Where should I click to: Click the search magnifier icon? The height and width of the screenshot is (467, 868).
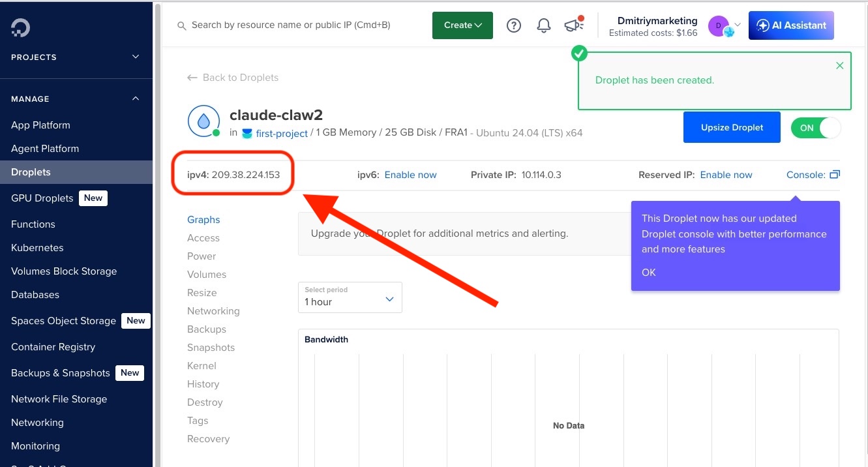tap(182, 25)
